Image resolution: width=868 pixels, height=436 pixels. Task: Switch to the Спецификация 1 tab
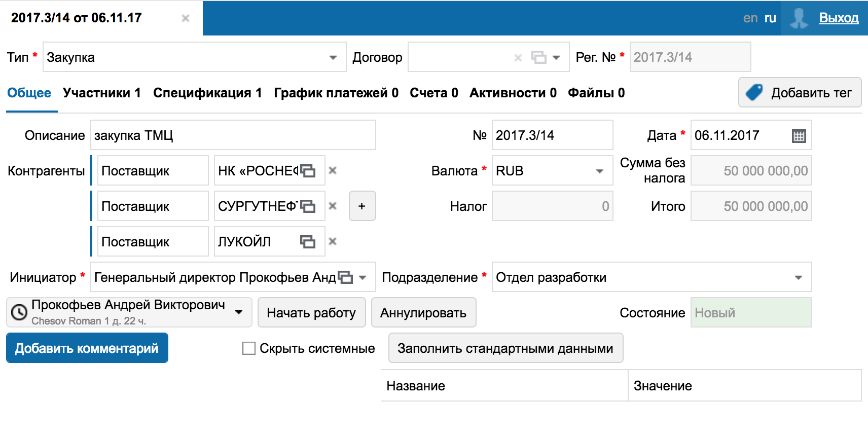click(x=207, y=93)
